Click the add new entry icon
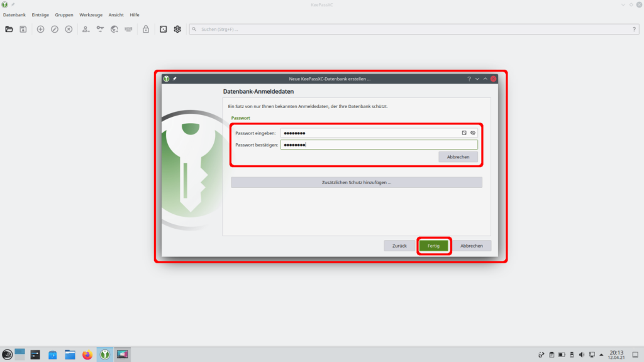The height and width of the screenshot is (362, 644). pyautogui.click(x=40, y=29)
